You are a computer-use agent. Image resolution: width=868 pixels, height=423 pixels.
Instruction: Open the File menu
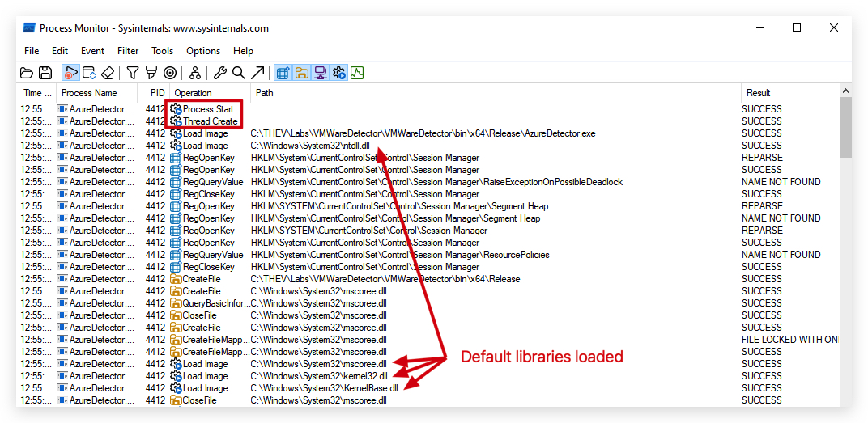32,51
